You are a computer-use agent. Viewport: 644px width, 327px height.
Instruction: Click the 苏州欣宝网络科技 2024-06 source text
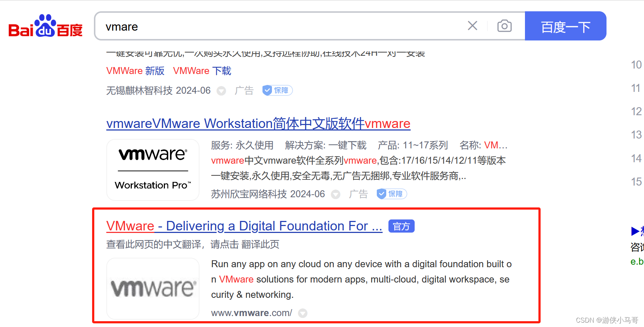click(x=268, y=194)
